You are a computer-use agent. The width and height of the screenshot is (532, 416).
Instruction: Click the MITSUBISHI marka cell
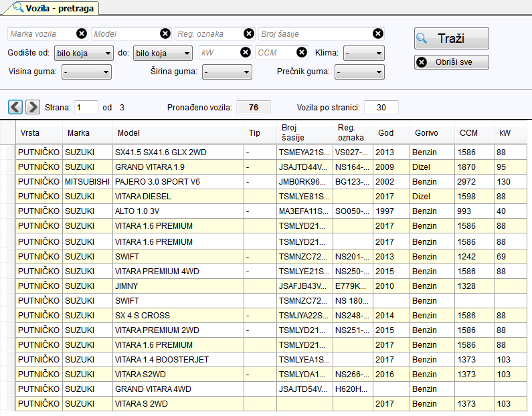tap(88, 182)
